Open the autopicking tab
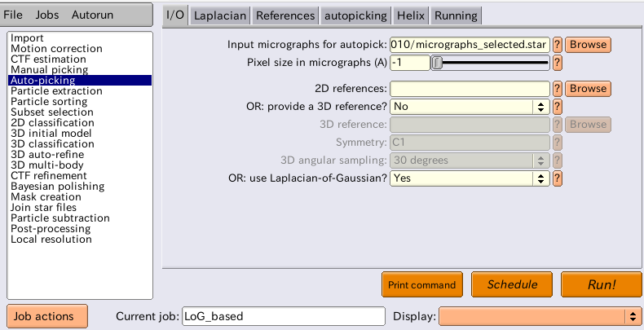644x330 pixels. (355, 16)
